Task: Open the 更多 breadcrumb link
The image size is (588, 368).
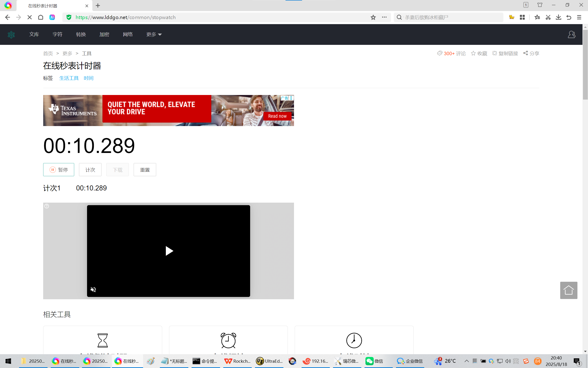Action: [67, 53]
